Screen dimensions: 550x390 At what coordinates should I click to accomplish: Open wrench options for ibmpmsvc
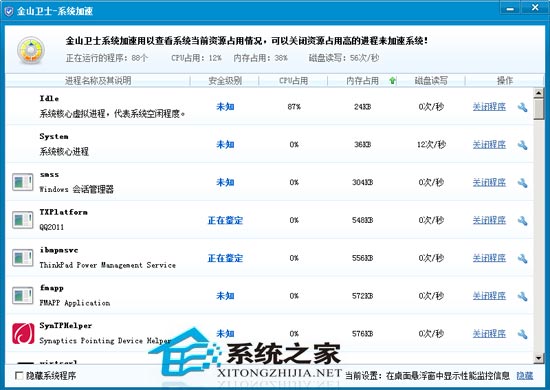[x=522, y=258]
